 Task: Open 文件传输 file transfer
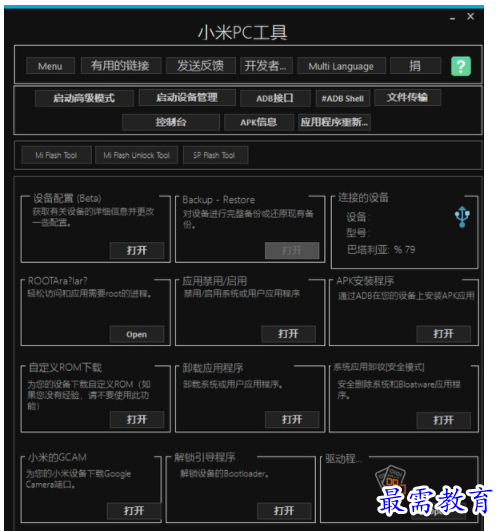(x=407, y=98)
